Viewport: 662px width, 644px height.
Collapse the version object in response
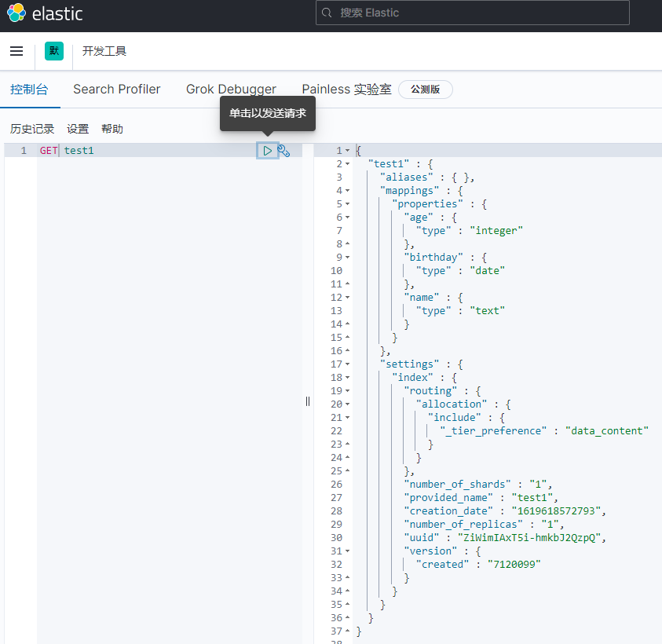click(x=348, y=551)
